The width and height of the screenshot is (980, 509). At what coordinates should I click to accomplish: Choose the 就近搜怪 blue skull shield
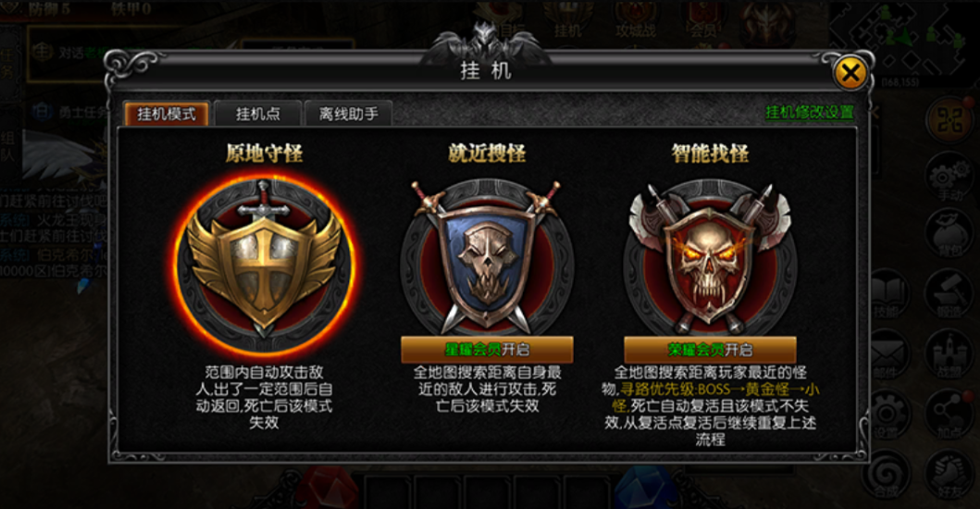[x=486, y=258]
